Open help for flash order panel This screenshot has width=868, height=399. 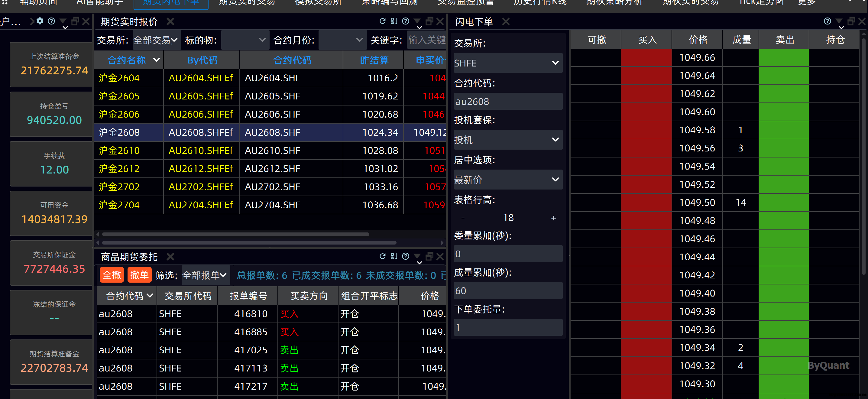click(827, 21)
